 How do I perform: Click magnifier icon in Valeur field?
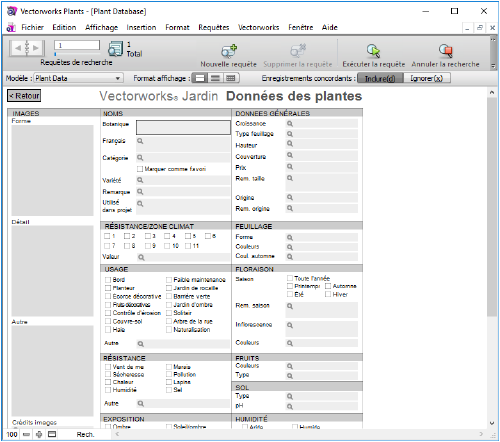tap(141, 257)
